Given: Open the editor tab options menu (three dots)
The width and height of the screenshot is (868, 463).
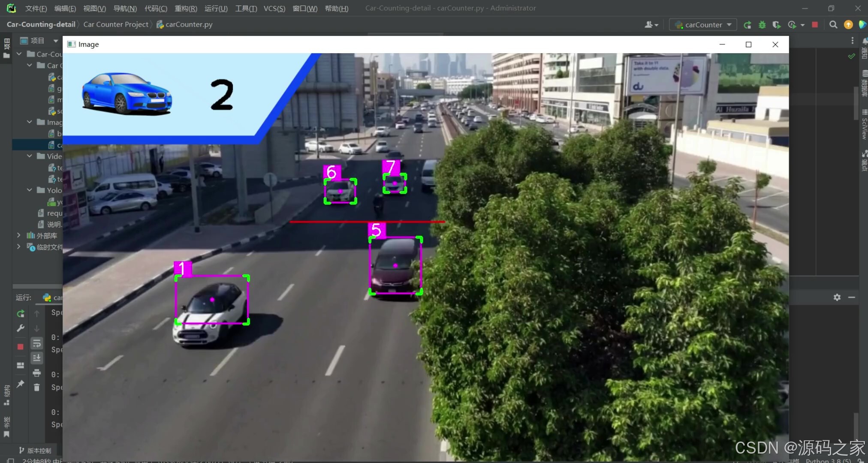Looking at the screenshot, I should click(853, 40).
